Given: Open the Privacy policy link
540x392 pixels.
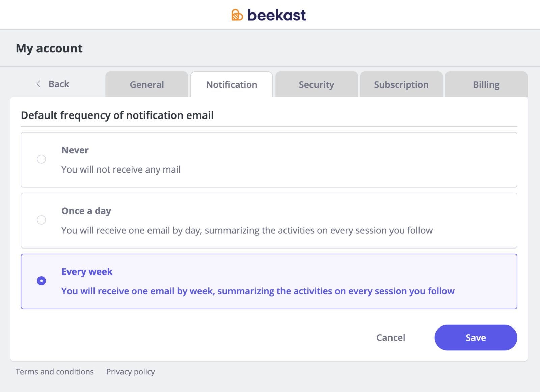Looking at the screenshot, I should [131, 372].
